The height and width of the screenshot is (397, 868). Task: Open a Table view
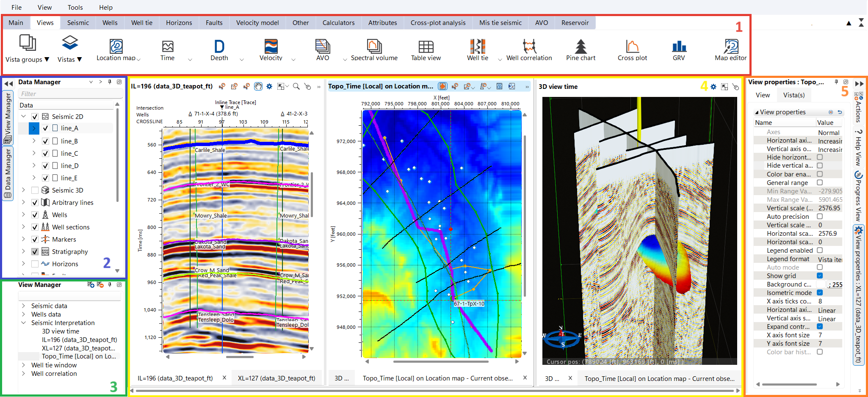426,47
